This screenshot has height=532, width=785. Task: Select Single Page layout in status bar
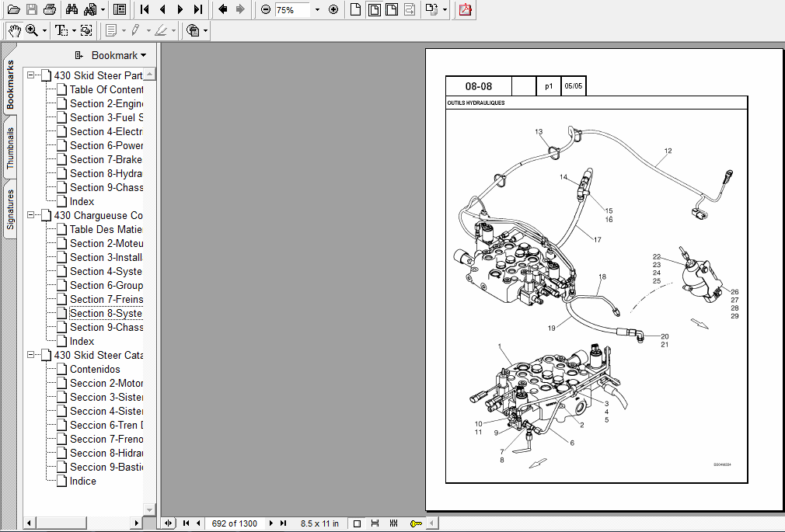point(357,523)
